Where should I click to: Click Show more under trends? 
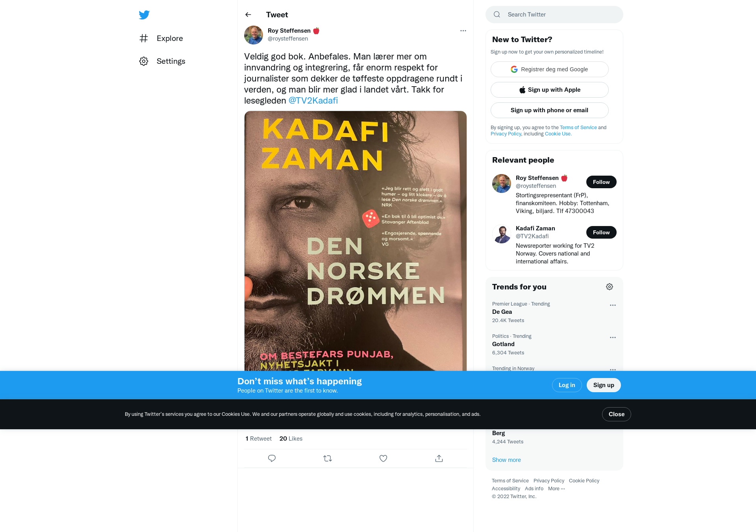pyautogui.click(x=506, y=460)
